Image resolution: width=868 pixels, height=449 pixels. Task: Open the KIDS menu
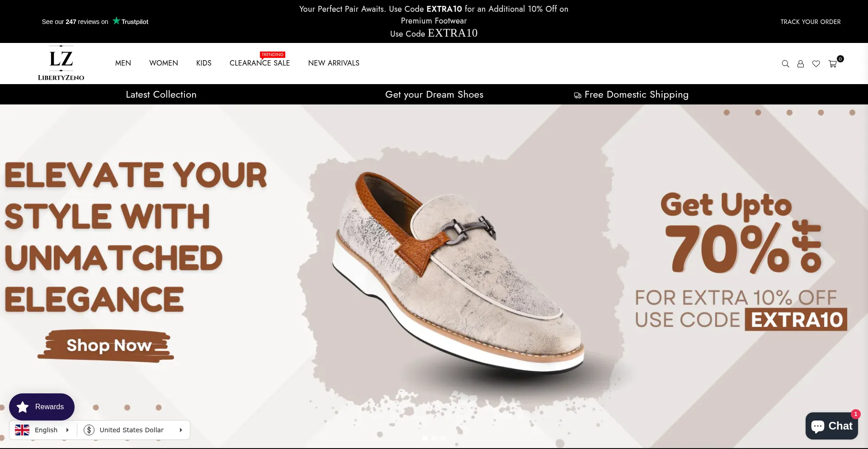pyautogui.click(x=204, y=63)
